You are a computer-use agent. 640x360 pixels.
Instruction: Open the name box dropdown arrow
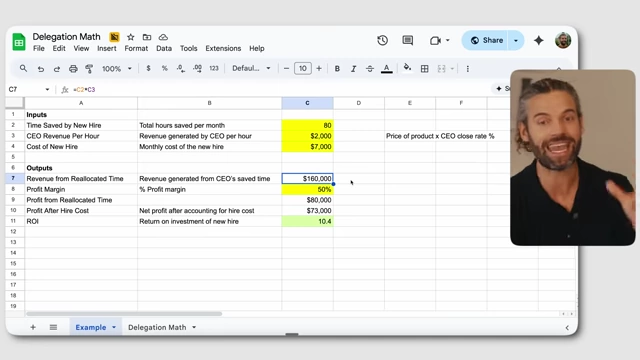(x=47, y=89)
